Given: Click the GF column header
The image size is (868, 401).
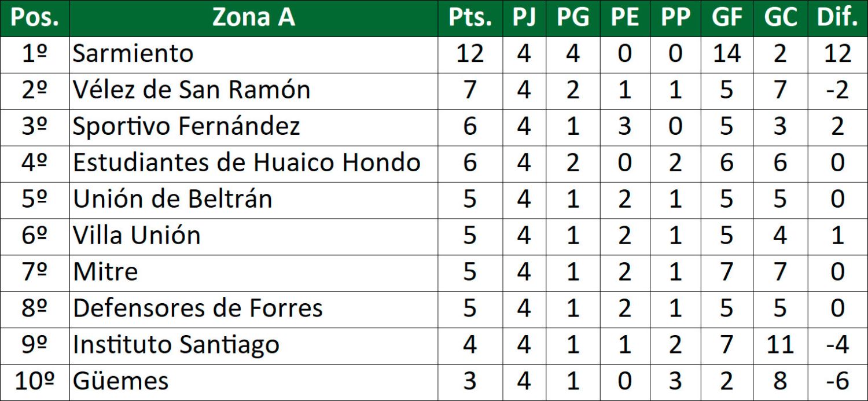Looking at the screenshot, I should 727,17.
